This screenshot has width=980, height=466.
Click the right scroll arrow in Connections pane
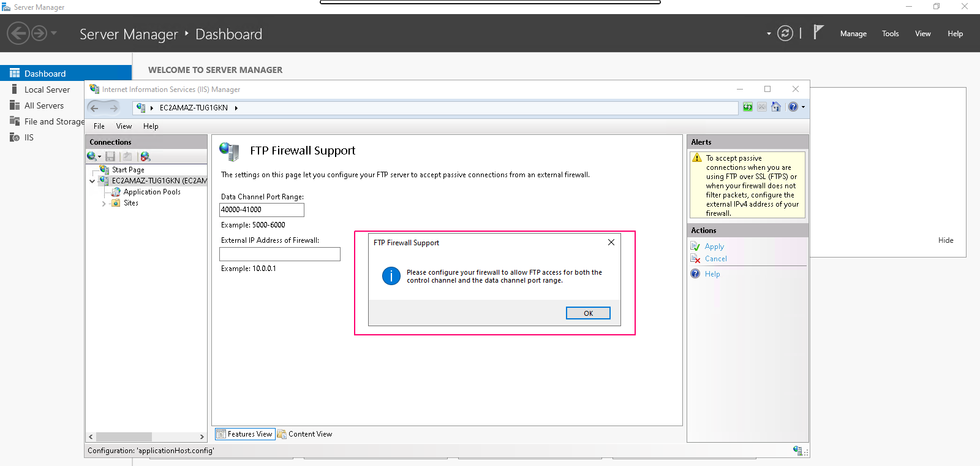[202, 437]
